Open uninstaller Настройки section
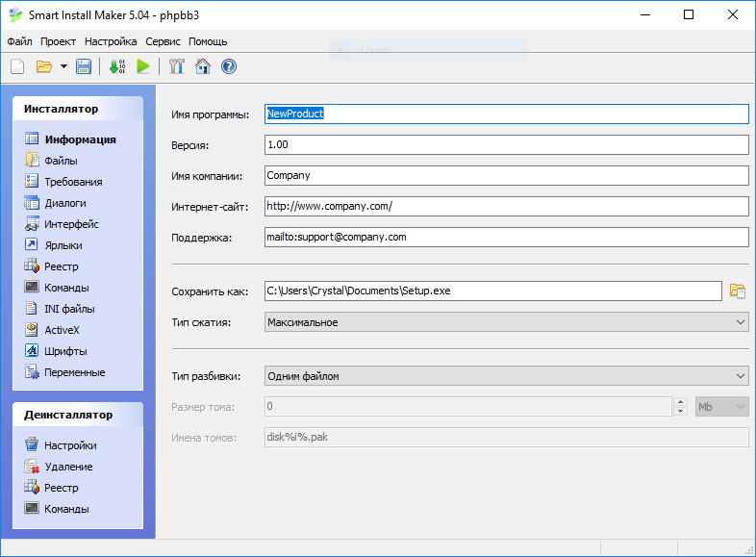Viewport: 756px width, 557px height. (x=61, y=445)
